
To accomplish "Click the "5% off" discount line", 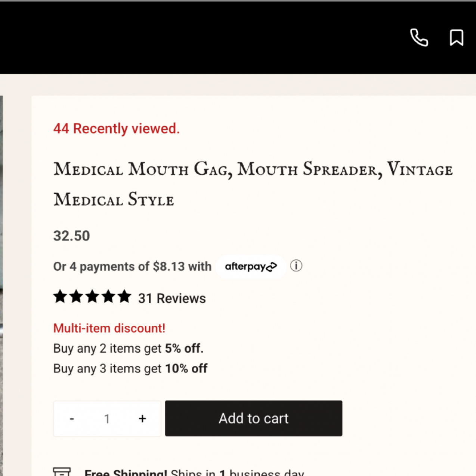I will pyautogui.click(x=128, y=348).
